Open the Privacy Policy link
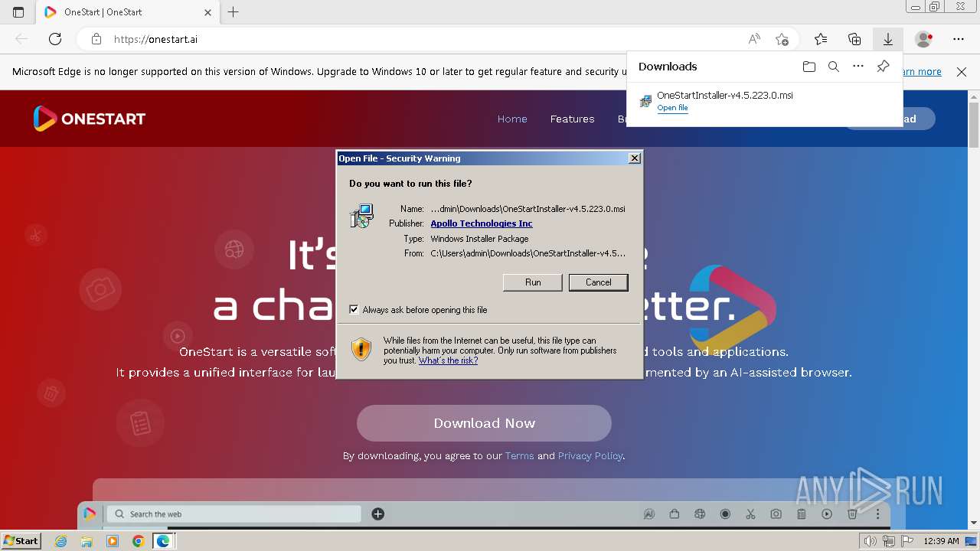Screen dimensions: 980x551 [x=590, y=455]
